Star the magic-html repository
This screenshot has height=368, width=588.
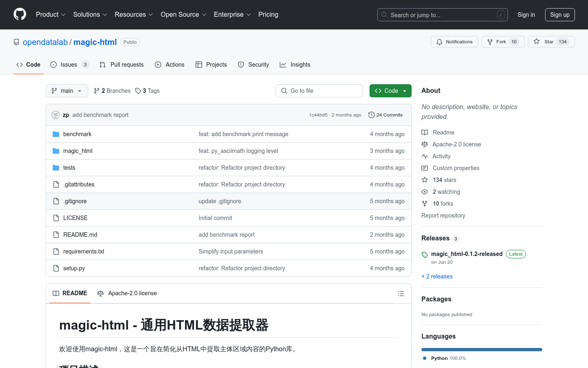544,42
